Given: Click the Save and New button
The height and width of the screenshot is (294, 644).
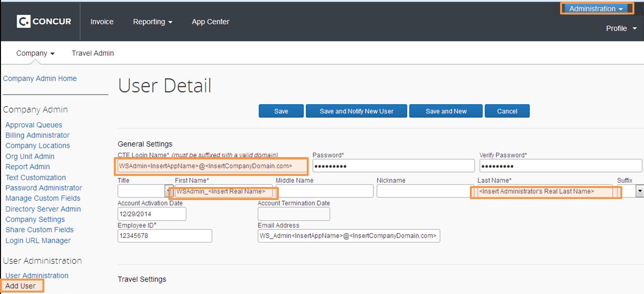Looking at the screenshot, I should 446,111.
